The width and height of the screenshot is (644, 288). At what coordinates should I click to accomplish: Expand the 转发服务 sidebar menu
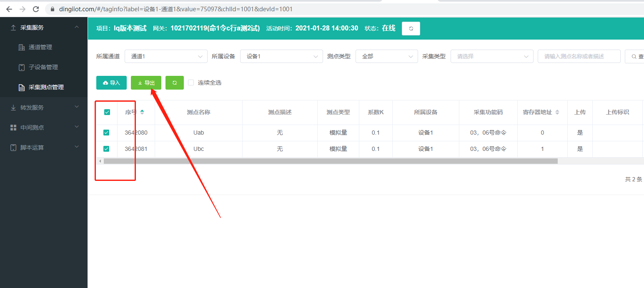tap(44, 108)
